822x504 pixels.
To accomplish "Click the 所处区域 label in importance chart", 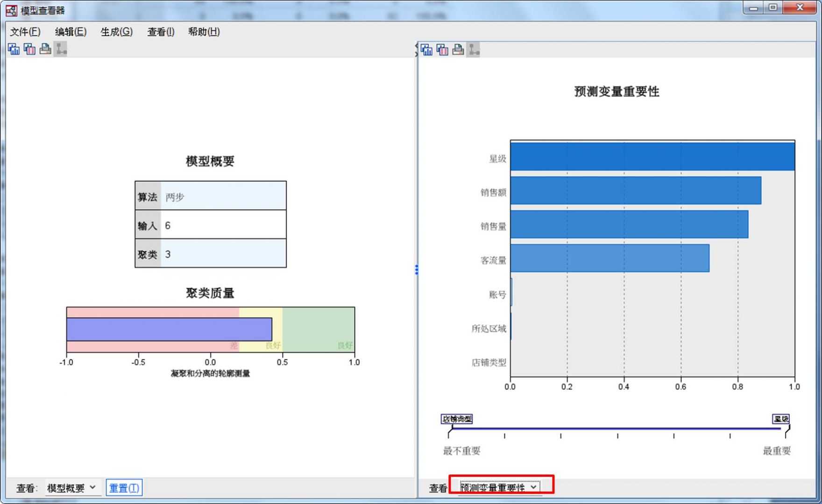I will click(x=489, y=329).
